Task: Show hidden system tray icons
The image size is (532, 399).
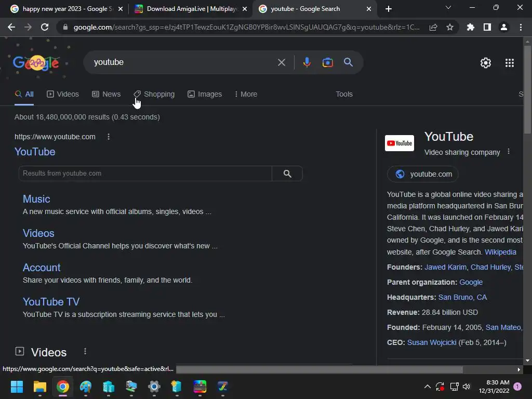Action: click(428, 387)
